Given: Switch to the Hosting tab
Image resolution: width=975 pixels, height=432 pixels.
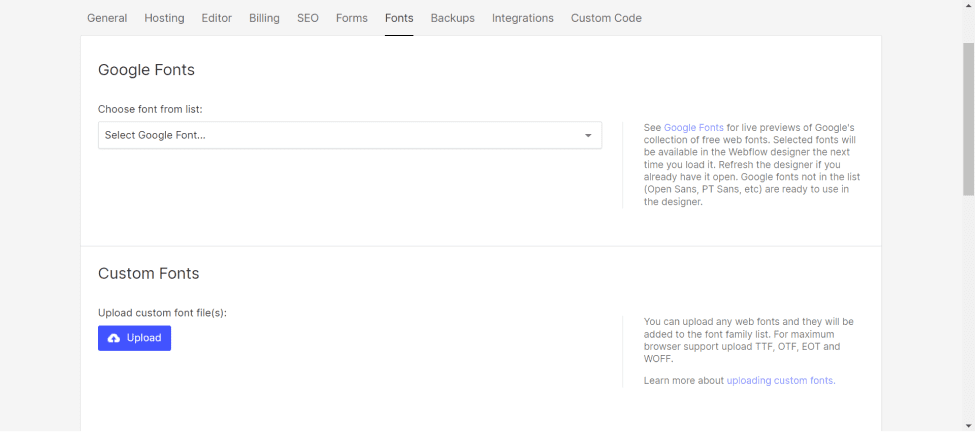Looking at the screenshot, I should 164,18.
